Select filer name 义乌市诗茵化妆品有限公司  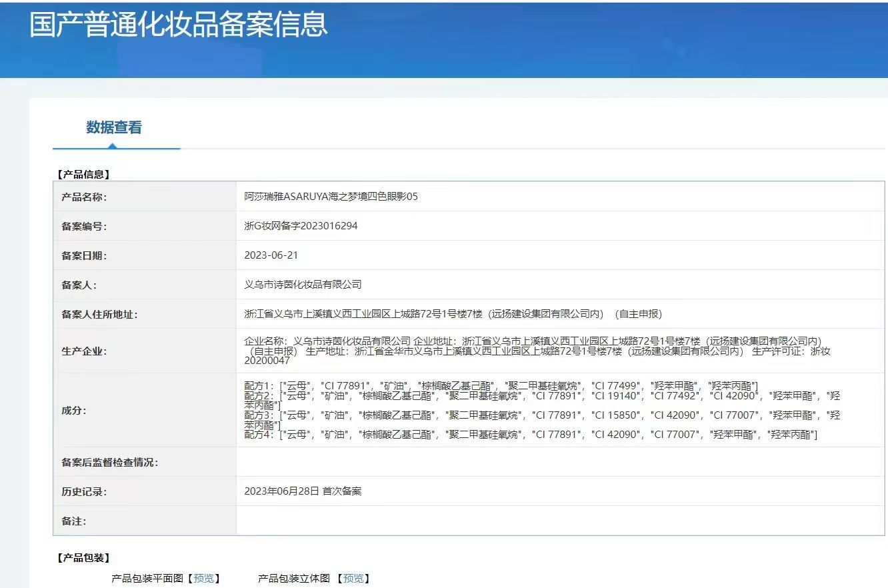click(303, 285)
